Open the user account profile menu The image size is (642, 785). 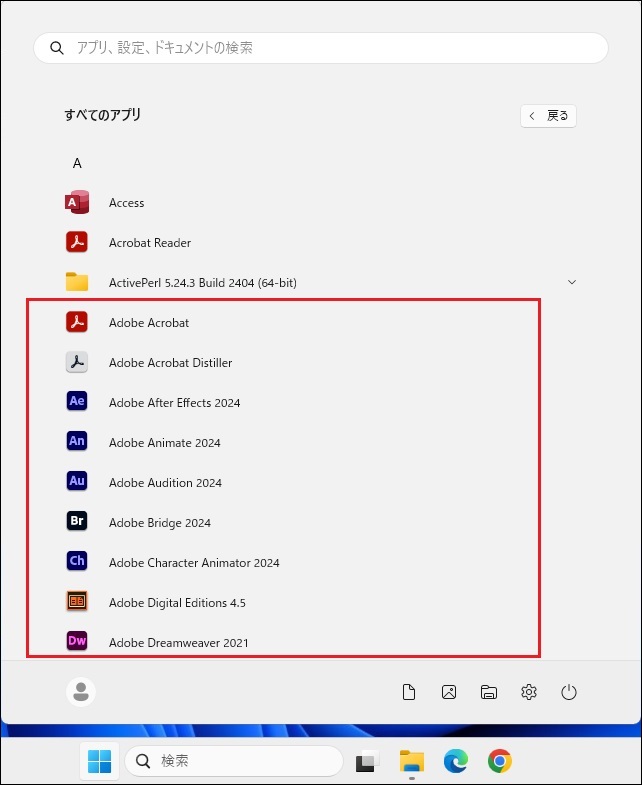pos(81,692)
